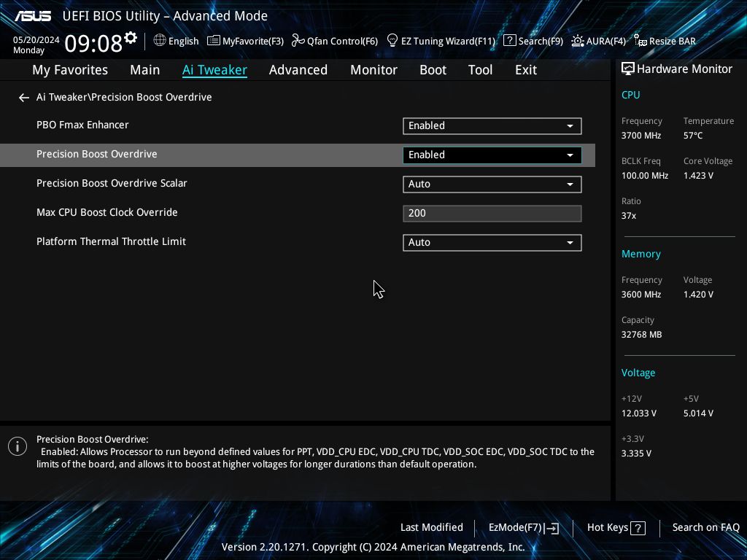The height and width of the screenshot is (560, 747).
Task: Select the Platform Thermal Throttle Limit label
Action: click(111, 241)
